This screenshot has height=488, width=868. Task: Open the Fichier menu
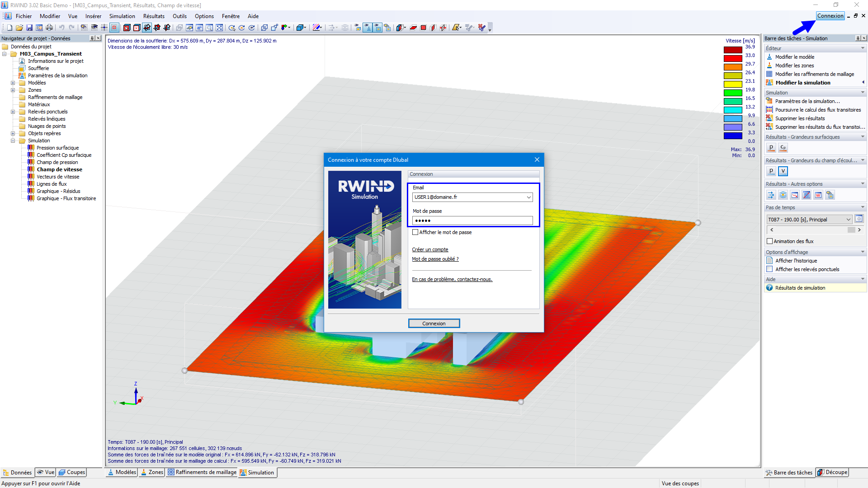(x=24, y=16)
